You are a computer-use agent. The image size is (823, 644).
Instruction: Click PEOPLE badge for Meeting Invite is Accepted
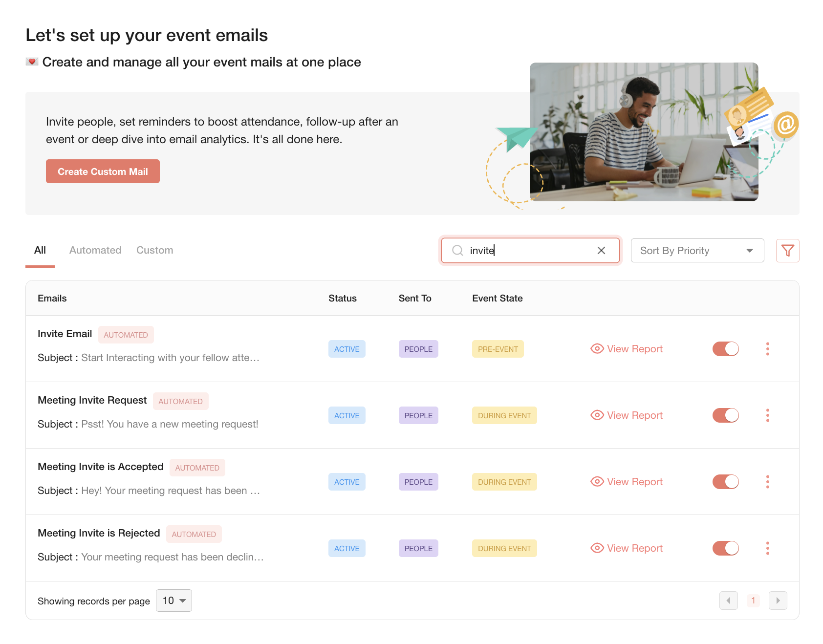coord(418,482)
